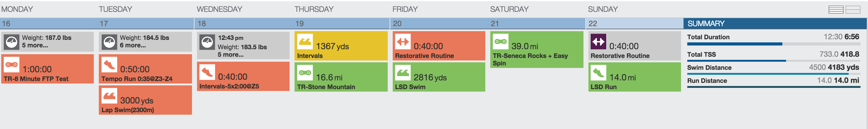Open the swim icon on Lap Swim(2300m)
The image size is (868, 129).
point(109,95)
